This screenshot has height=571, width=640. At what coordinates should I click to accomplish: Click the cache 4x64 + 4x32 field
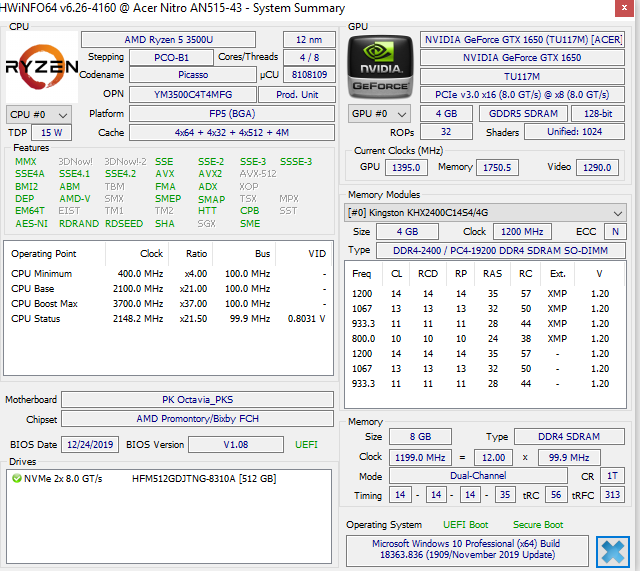(x=232, y=133)
